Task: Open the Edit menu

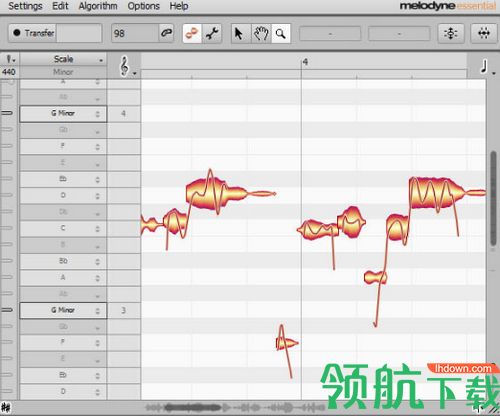Action: 60,6
